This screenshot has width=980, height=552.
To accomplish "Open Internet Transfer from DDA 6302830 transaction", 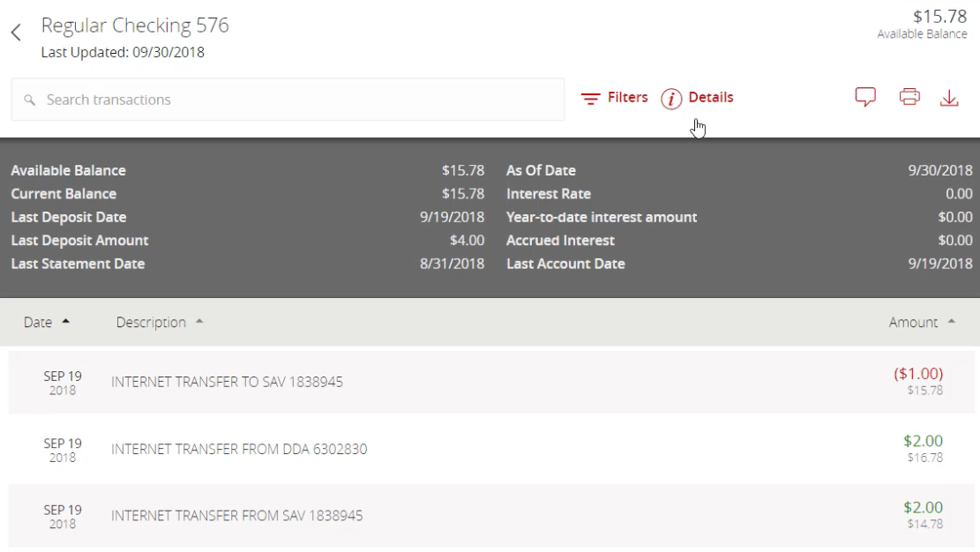I will pyautogui.click(x=239, y=450).
